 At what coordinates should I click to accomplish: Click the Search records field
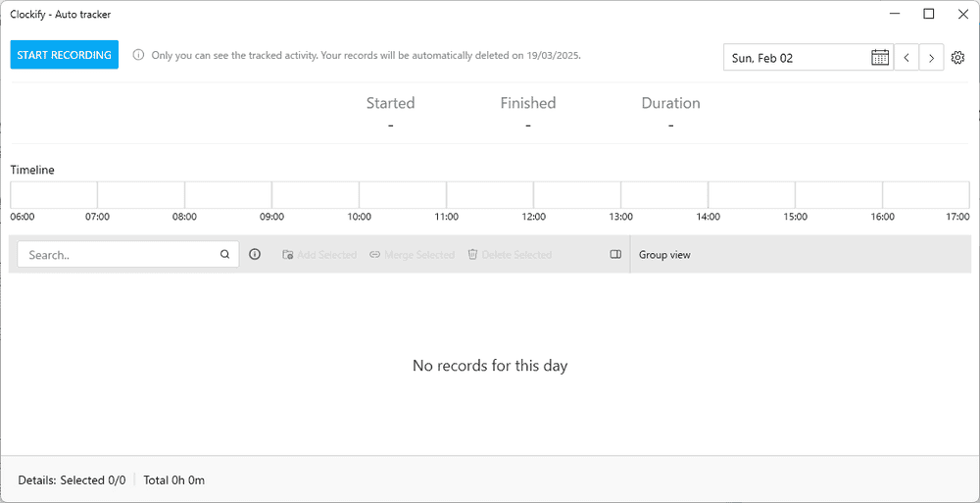(x=118, y=255)
